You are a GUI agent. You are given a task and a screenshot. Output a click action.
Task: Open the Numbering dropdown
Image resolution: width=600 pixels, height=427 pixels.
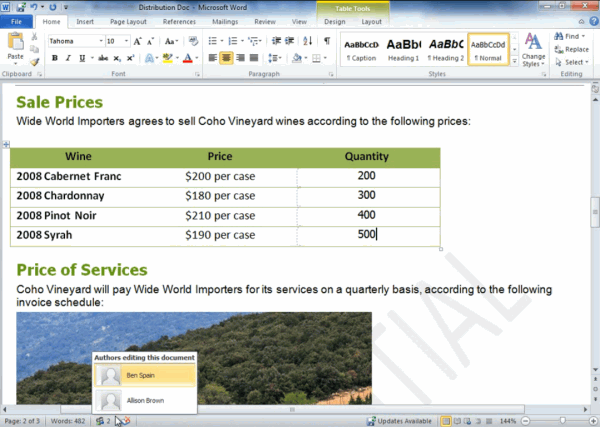(242, 41)
